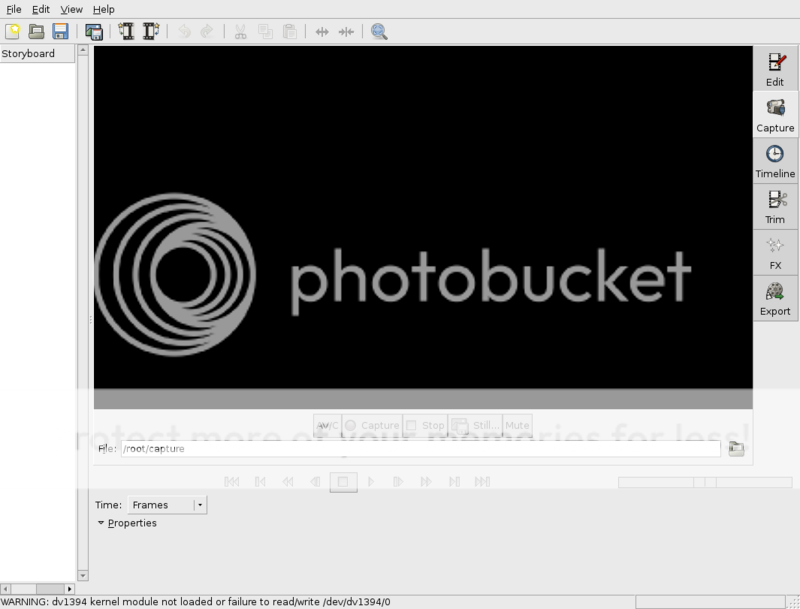
Task: Open the Timeline view
Action: coord(775,161)
